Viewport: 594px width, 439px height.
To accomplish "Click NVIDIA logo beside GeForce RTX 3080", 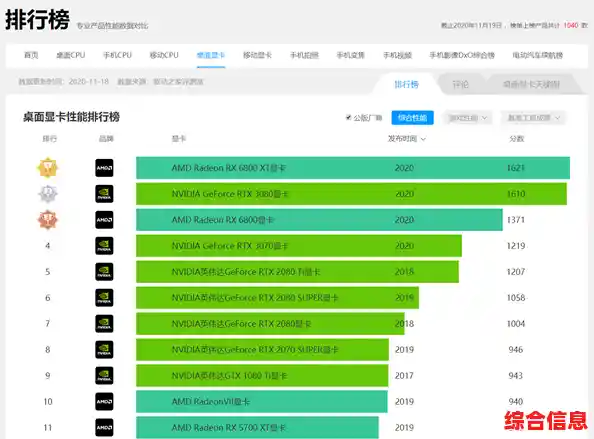I will 104,194.
